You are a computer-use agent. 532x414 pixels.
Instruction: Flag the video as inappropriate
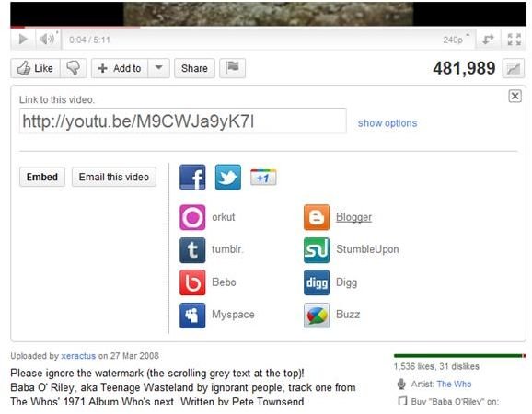(233, 68)
